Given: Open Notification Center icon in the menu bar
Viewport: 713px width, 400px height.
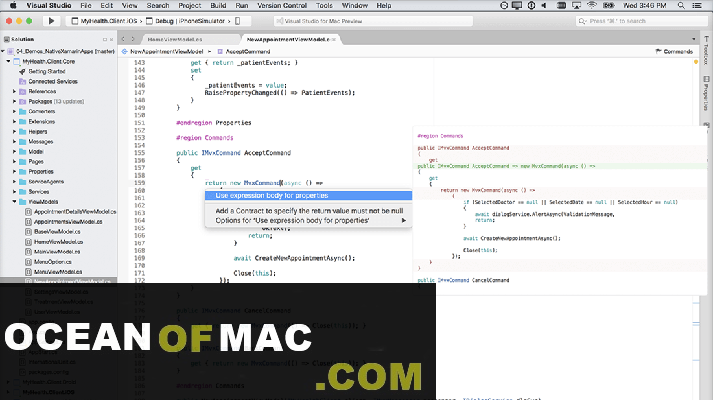Looking at the screenshot, I should pos(697,5).
